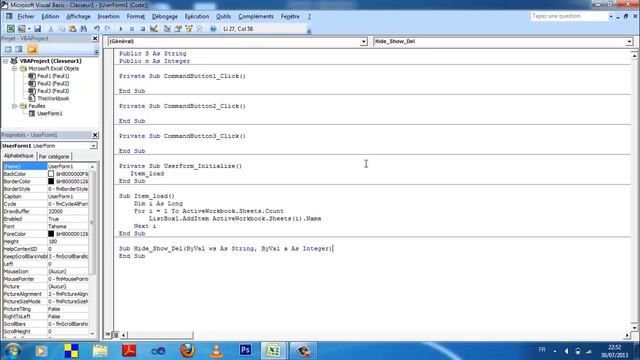Run the macro with the play icon
This screenshot has height=360, width=640.
tap(121, 29)
